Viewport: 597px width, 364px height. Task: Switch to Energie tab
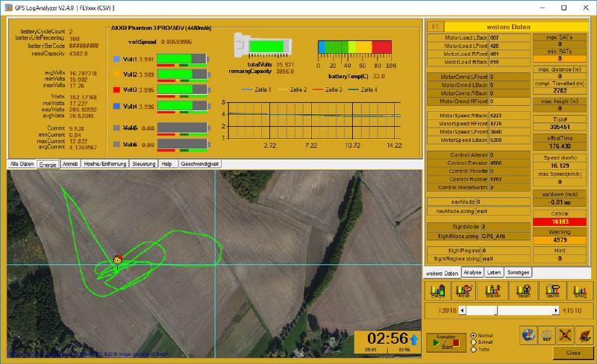coord(48,164)
